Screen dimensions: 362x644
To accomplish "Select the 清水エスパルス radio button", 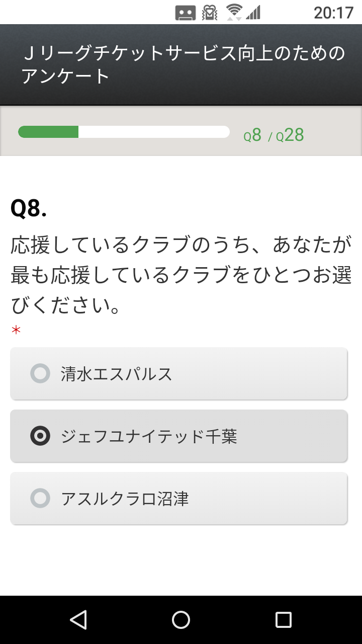I will tap(40, 373).
